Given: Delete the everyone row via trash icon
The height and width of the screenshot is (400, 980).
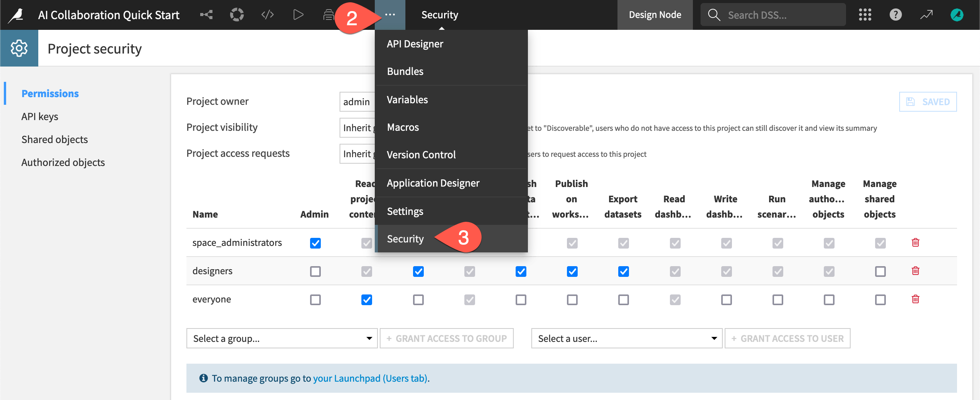Looking at the screenshot, I should 915,299.
